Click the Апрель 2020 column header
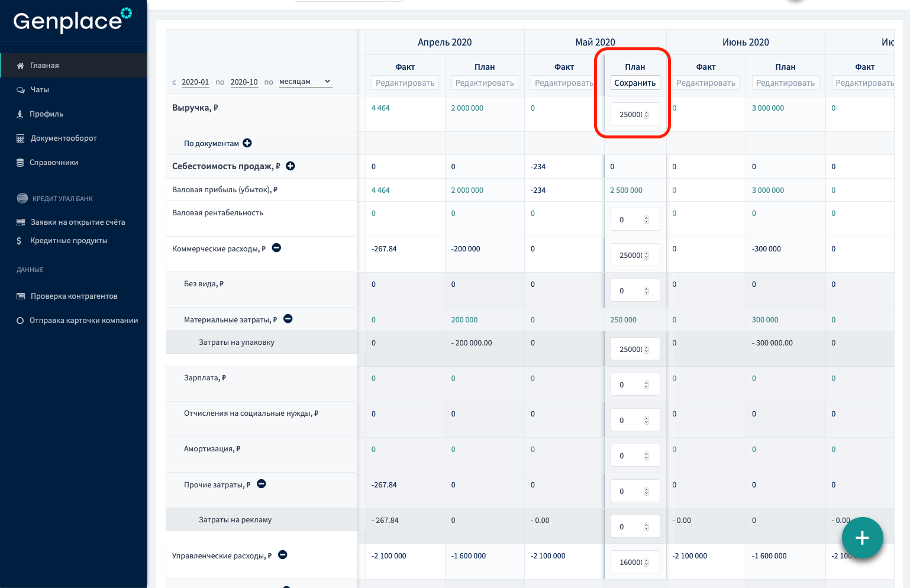Viewport: 910px width, 588px height. tap(445, 42)
